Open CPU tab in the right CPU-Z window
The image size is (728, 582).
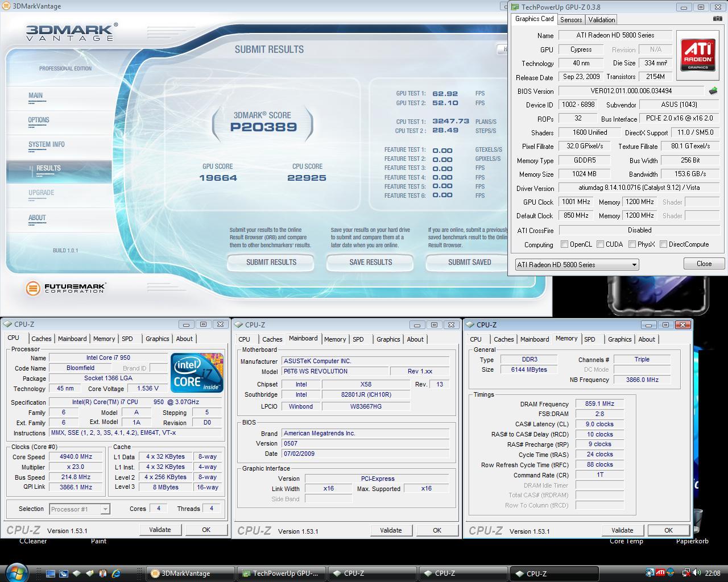pos(475,339)
